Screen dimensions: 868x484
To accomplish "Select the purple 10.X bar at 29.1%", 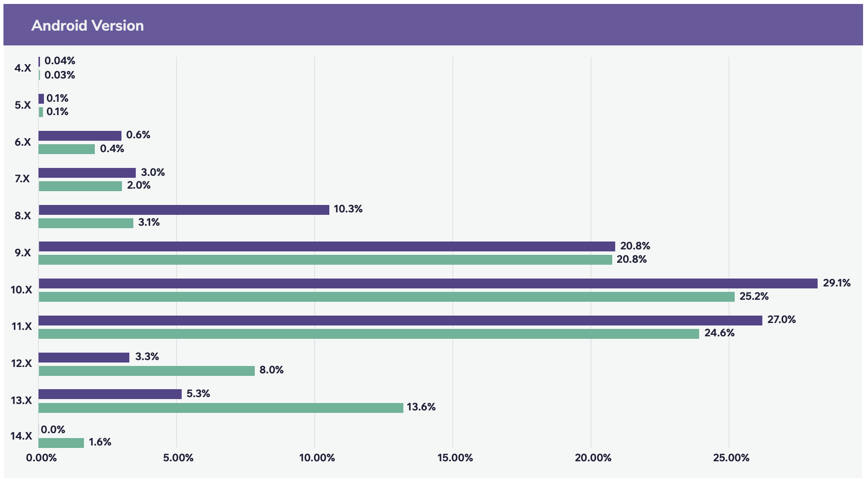I will tap(428, 283).
